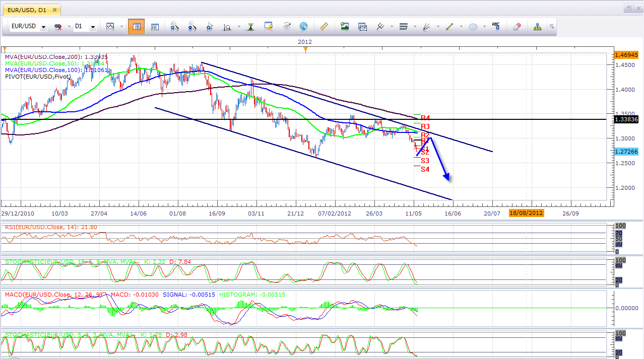Click the orange marker below 2012 label
The height and width of the screenshot is (359, 644).
pyautogui.click(x=305, y=49)
